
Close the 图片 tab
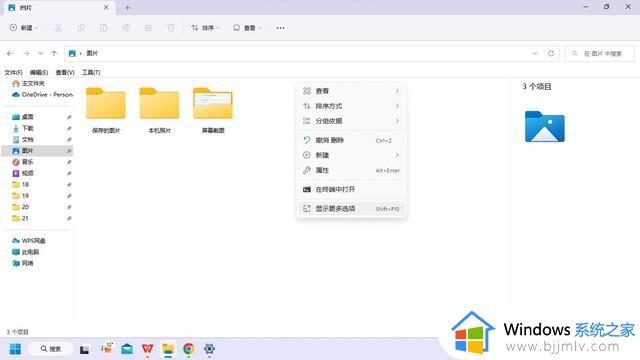point(106,7)
